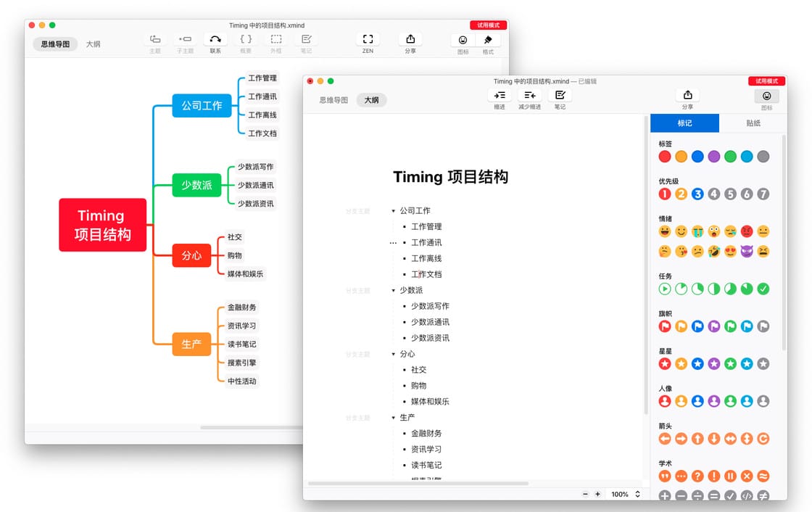The image size is (812, 512).
Task: Click 概要 summary braces icon in back window
Action: click(246, 39)
